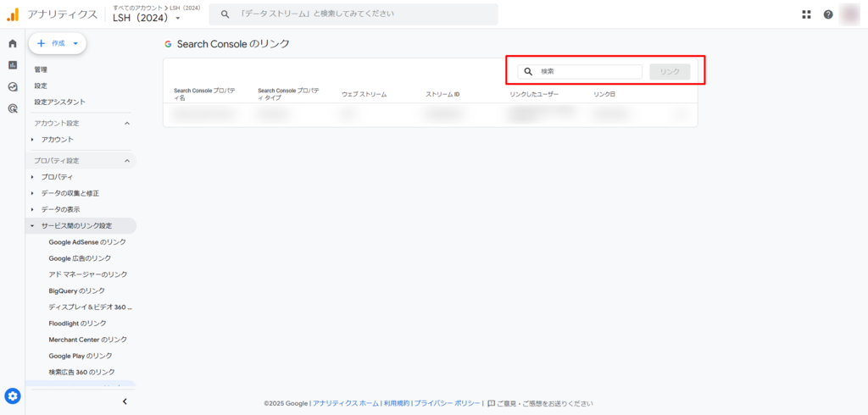Open Google 広告のリンク
868x415 pixels.
(x=80, y=258)
